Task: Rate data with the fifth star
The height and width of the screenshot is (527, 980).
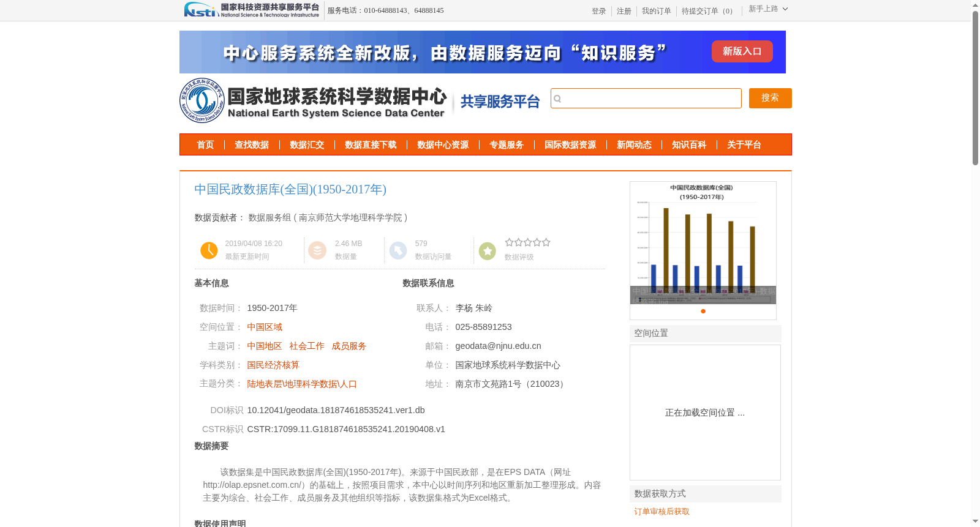Action: [546, 242]
